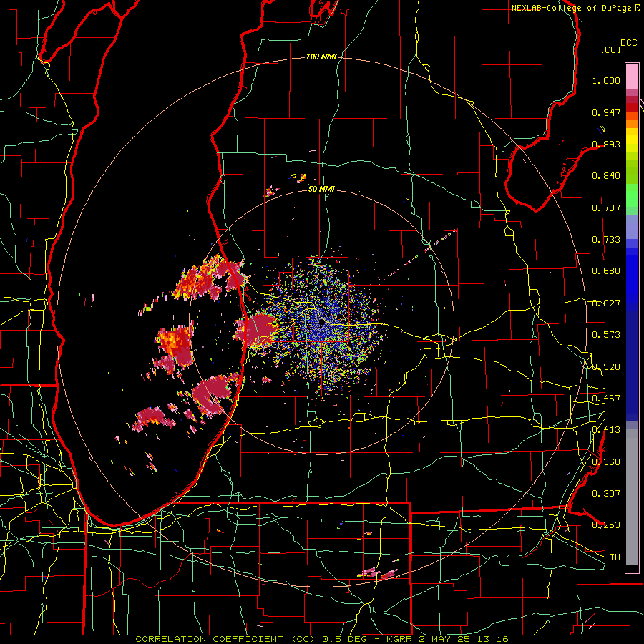Click the 0.307 legend value
The image size is (644, 644).
(606, 494)
